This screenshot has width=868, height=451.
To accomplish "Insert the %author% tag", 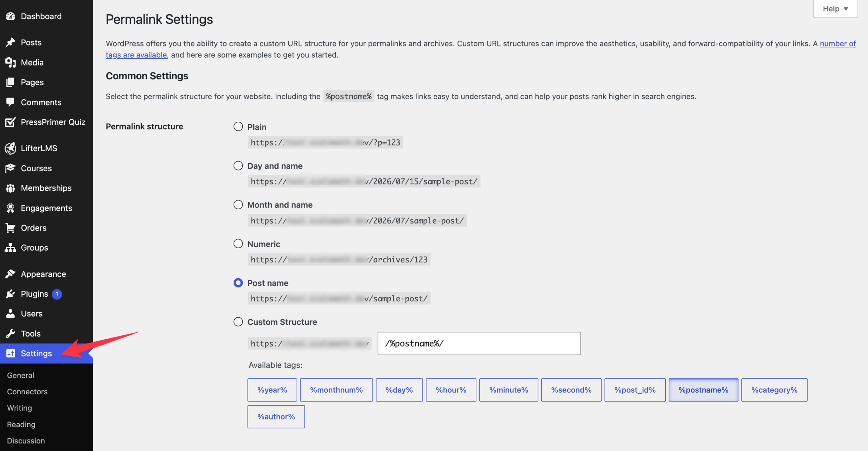I will [276, 417].
